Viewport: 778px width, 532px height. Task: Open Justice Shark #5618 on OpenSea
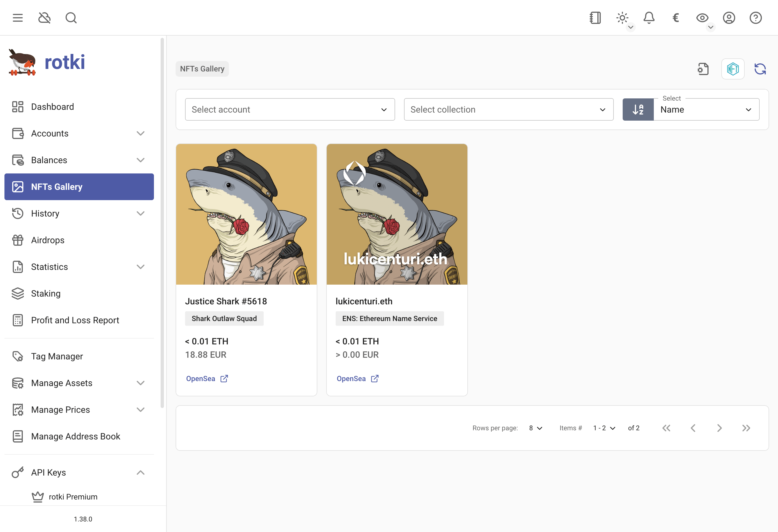tap(207, 379)
